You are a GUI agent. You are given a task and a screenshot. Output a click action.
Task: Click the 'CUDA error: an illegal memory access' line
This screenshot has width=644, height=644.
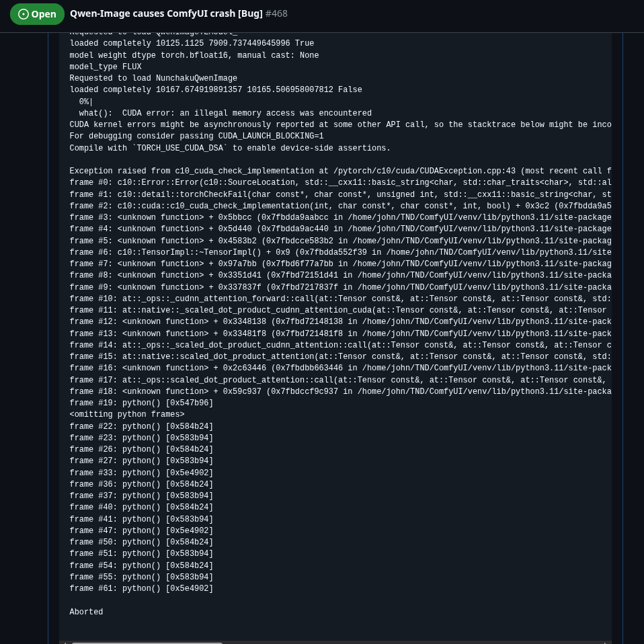click(225, 114)
